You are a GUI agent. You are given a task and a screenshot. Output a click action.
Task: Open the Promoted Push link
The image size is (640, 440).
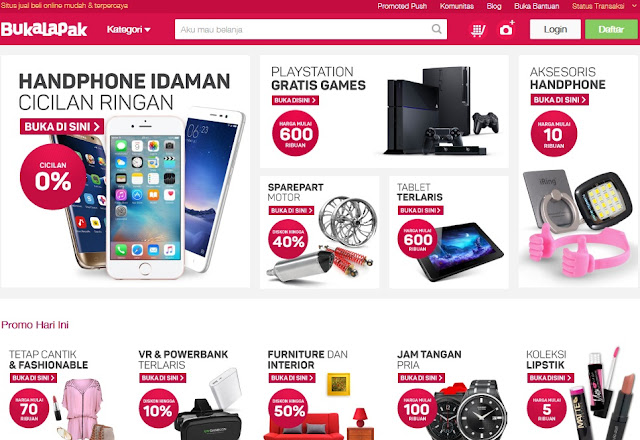point(402,6)
